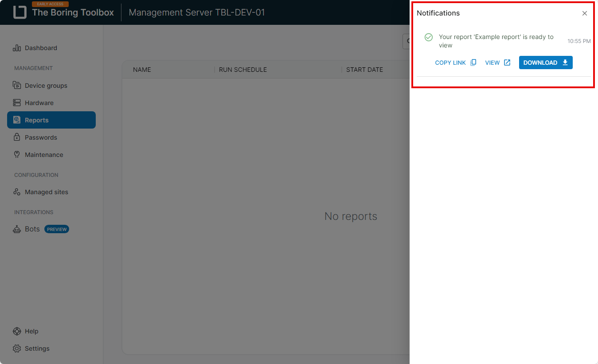
Task: Sort table by NAME column header
Action: coord(142,70)
